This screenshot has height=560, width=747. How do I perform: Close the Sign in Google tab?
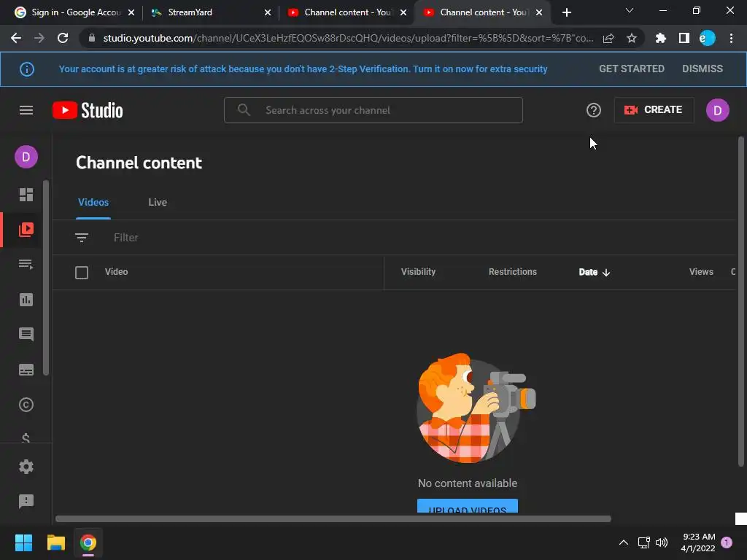131,13
